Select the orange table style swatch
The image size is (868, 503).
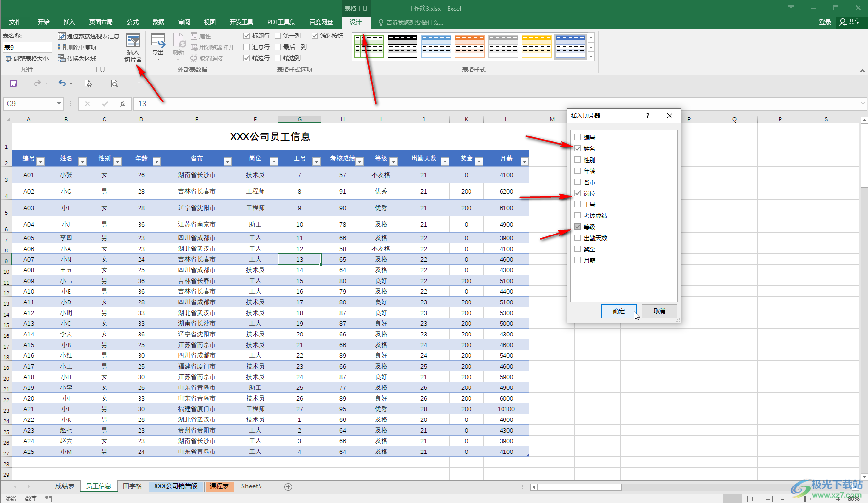(x=469, y=47)
